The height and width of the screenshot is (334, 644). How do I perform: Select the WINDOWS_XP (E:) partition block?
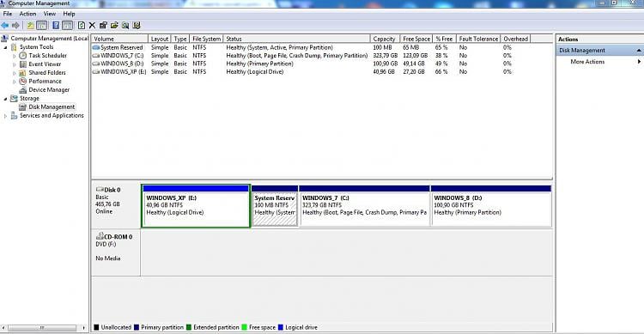pyautogui.click(x=196, y=205)
